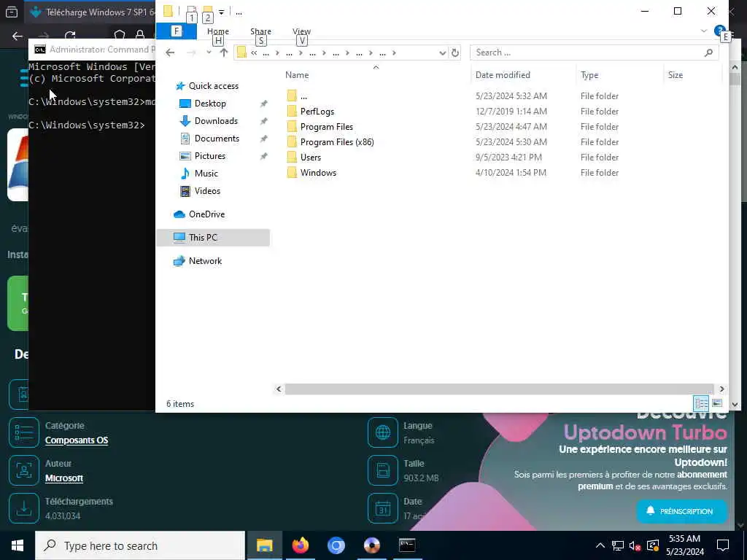Sort by the Type column header
The image size is (747, 560).
(589, 75)
